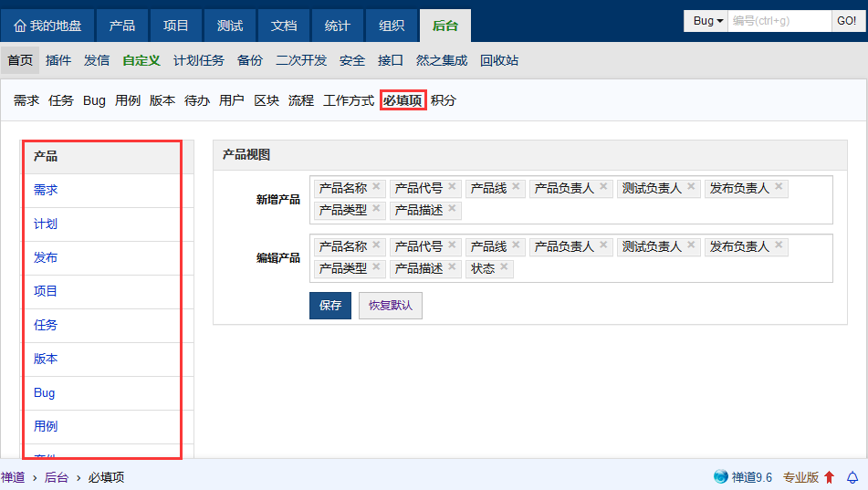Open the 文档 main navigation tab
Viewport: 868px width, 490px height.
[284, 26]
